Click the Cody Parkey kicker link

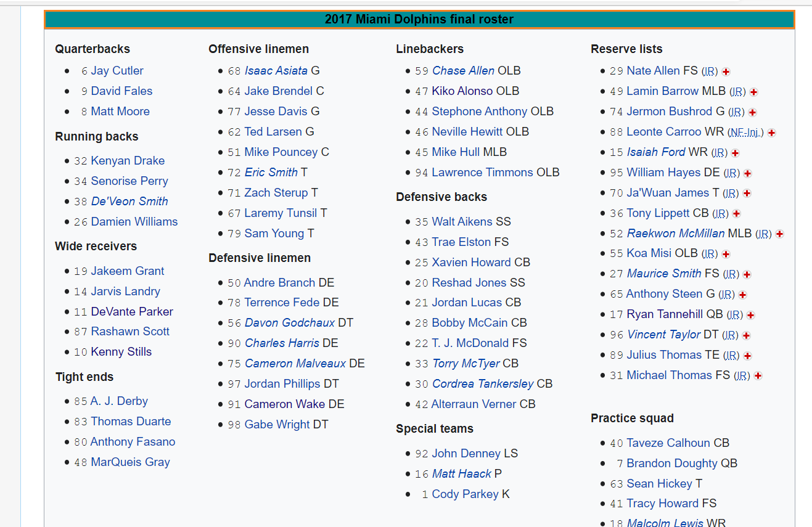pos(465,494)
